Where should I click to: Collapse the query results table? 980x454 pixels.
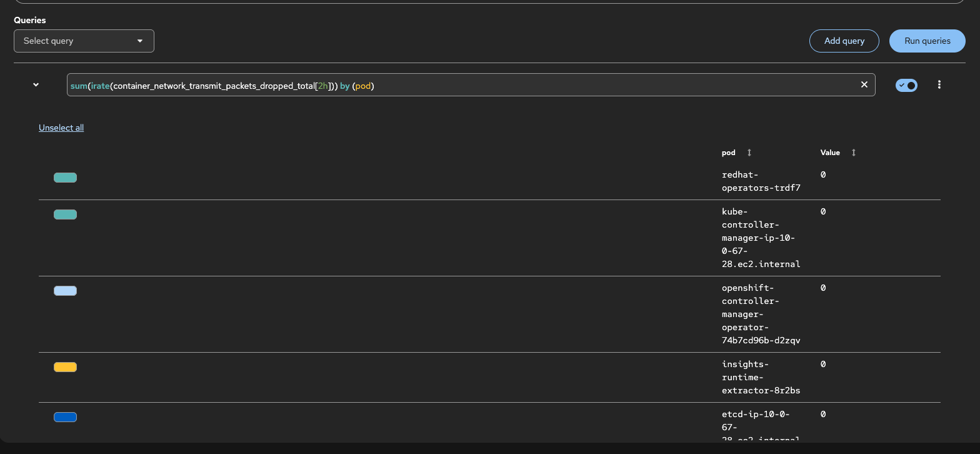(x=36, y=85)
